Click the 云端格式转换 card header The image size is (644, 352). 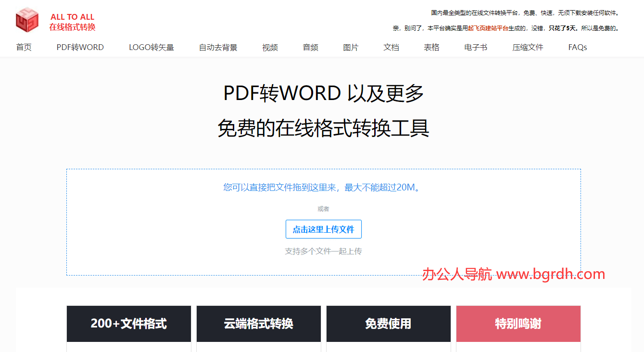[258, 324]
